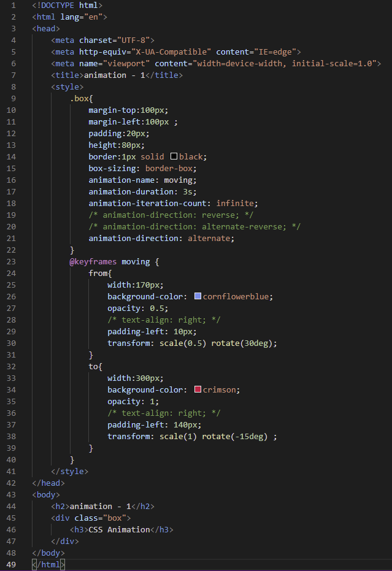Click the <h2> heading line
The height and width of the screenshot is (571, 392).
coord(102,506)
